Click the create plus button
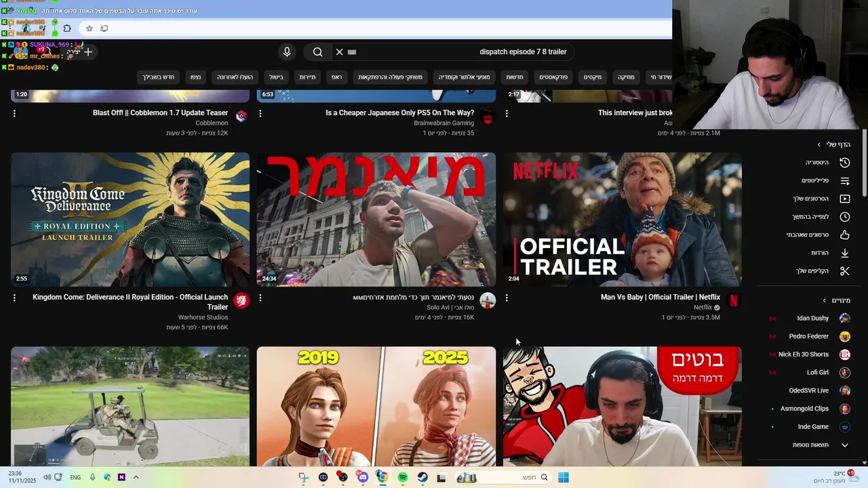Viewport: 868px width, 488px height. (88, 52)
